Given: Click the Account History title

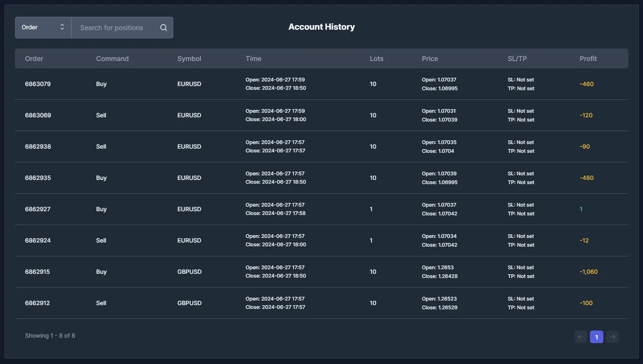Looking at the screenshot, I should point(321,27).
